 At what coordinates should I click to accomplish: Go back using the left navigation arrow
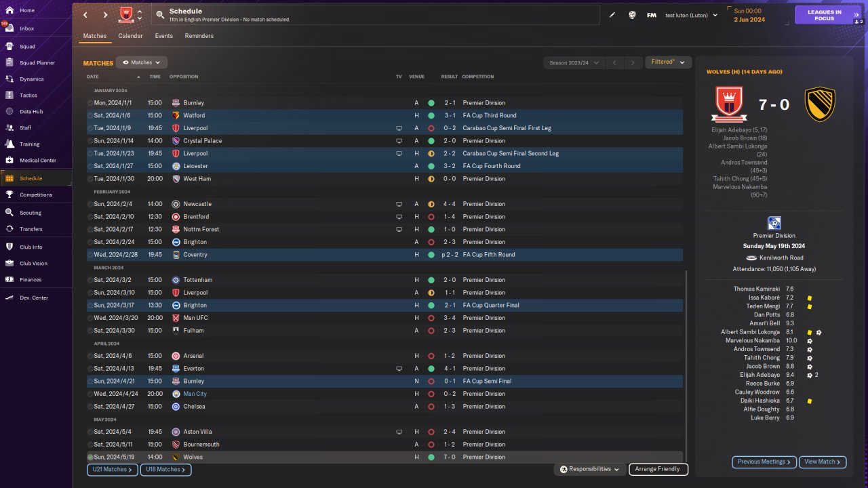(x=85, y=15)
